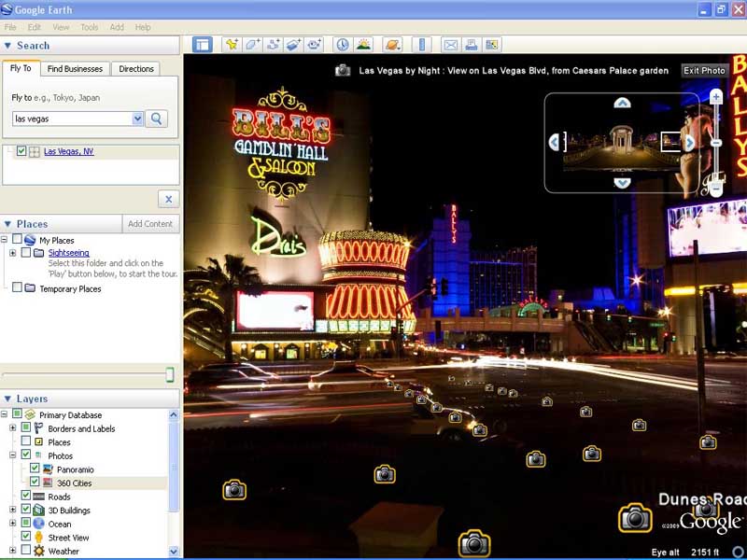Open the planet switcher icon
This screenshot has height=560, width=747.
393,45
